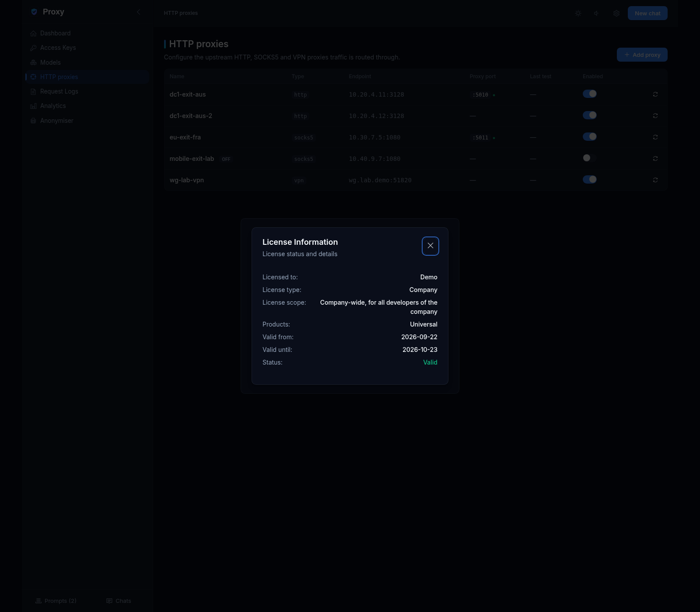Open settings gear icon in header
The width and height of the screenshot is (700, 612).
(616, 13)
